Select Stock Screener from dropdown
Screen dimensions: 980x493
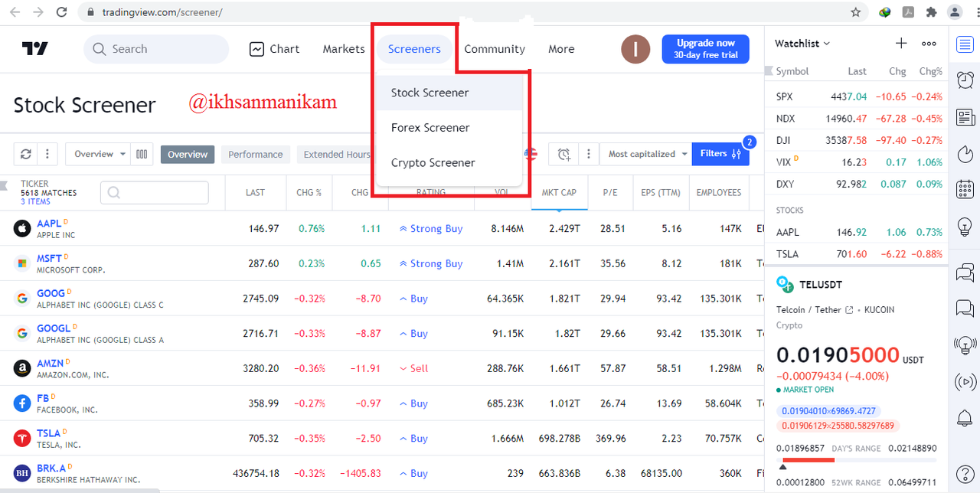pos(449,93)
